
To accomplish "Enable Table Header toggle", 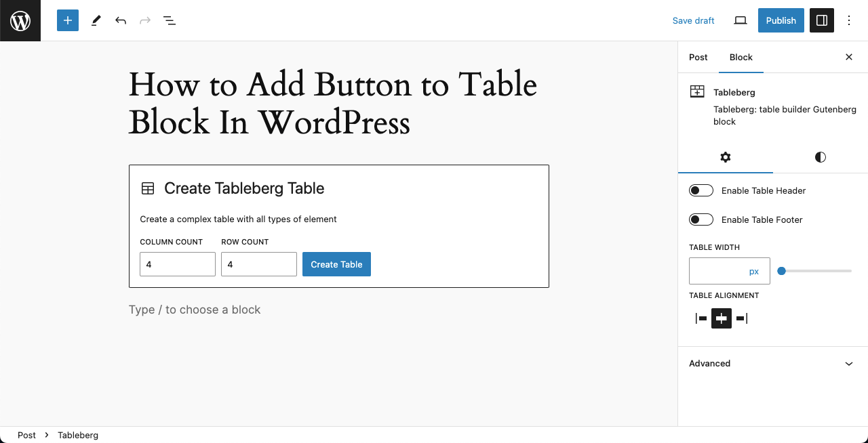I will coord(701,190).
